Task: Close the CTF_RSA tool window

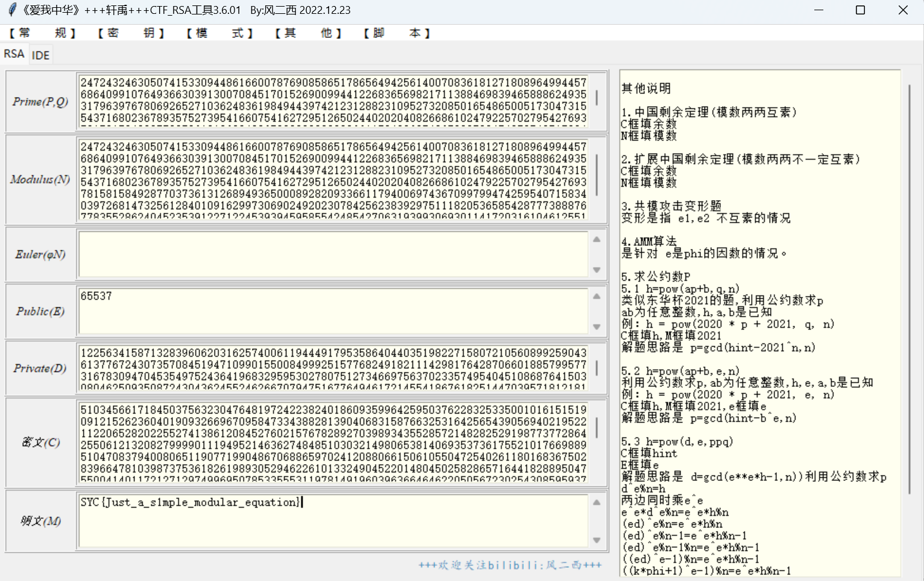Action: coord(903,10)
